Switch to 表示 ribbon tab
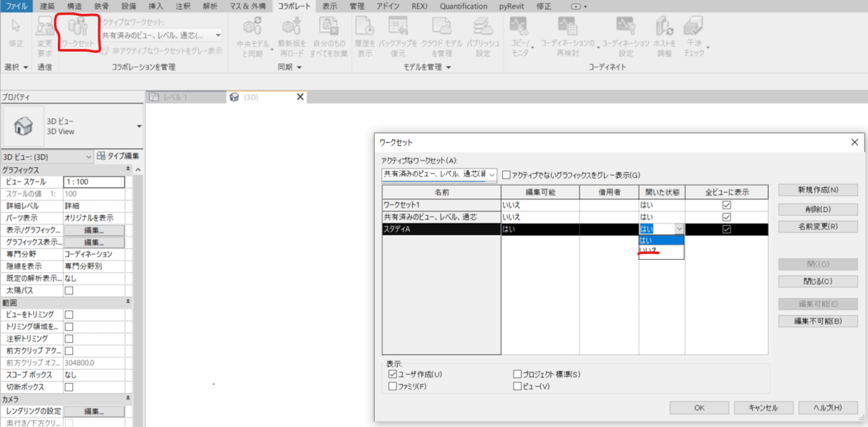Screen dimensions: 868x427 point(330,6)
